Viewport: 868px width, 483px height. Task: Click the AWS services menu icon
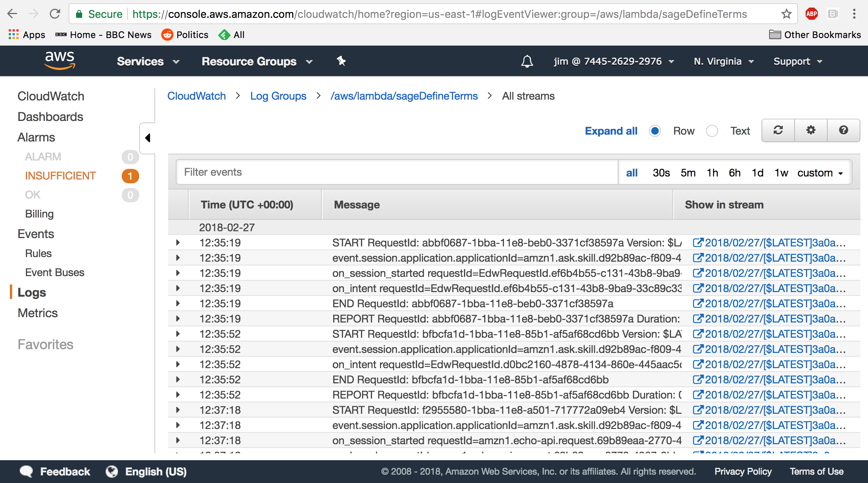[x=148, y=61]
